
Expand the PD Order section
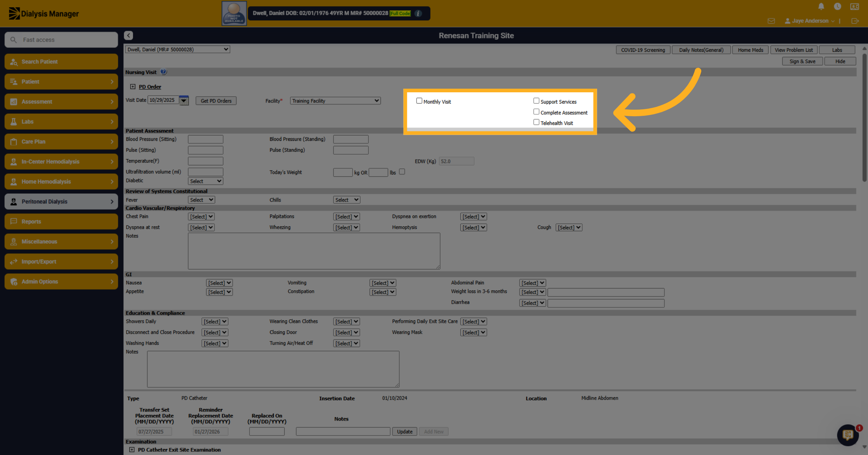click(133, 87)
